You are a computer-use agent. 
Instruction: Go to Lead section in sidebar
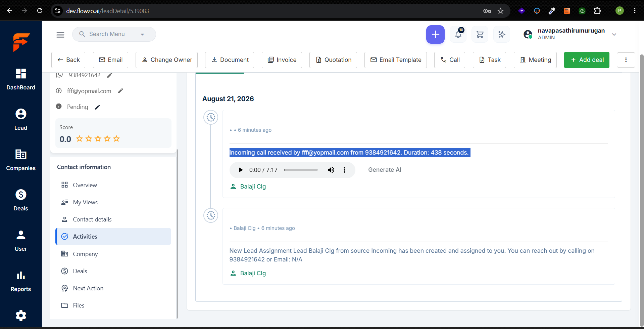pos(21,120)
